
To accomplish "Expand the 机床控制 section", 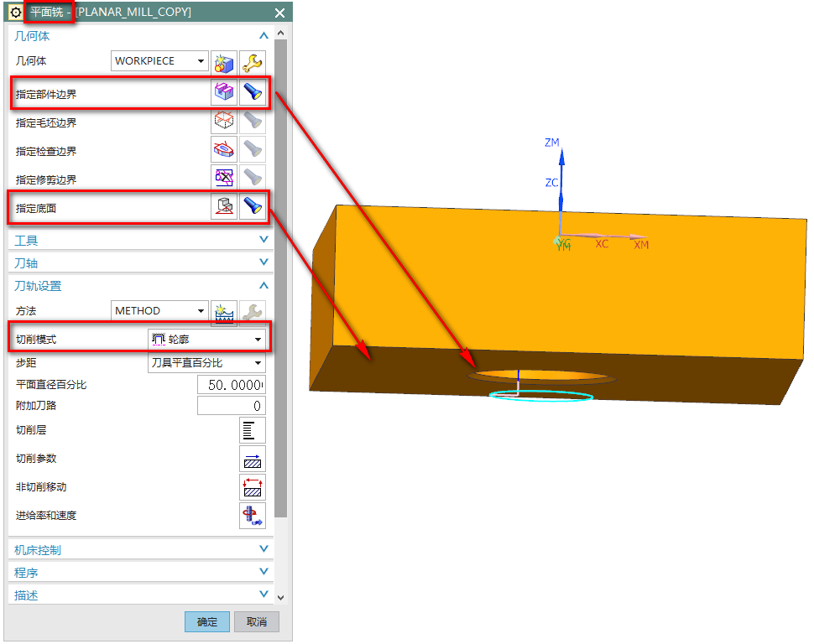I will (141, 550).
